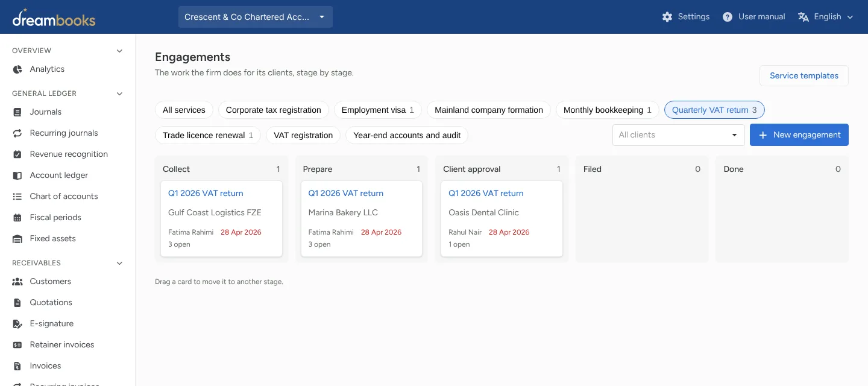
Task: Click the Rahul Nair assignee name
Action: tap(465, 232)
